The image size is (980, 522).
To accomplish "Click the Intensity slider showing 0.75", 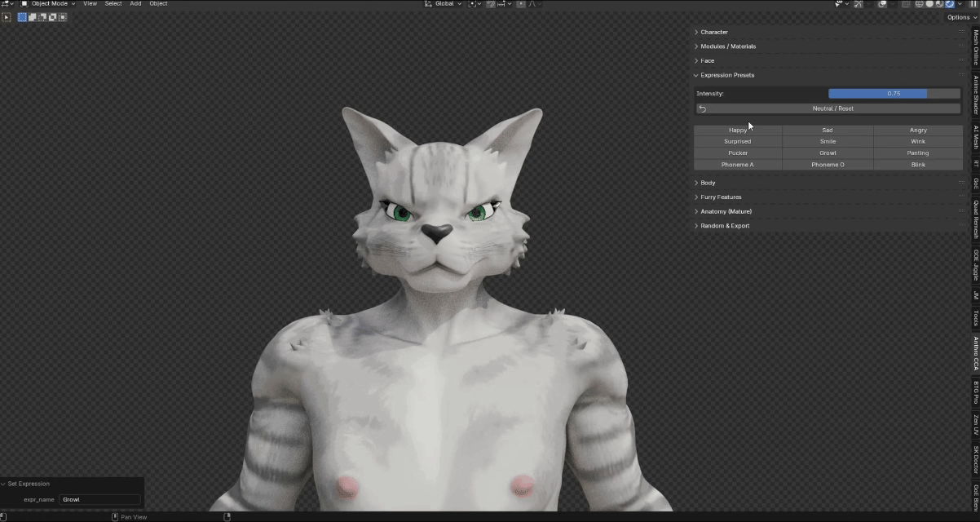I will (x=894, y=94).
